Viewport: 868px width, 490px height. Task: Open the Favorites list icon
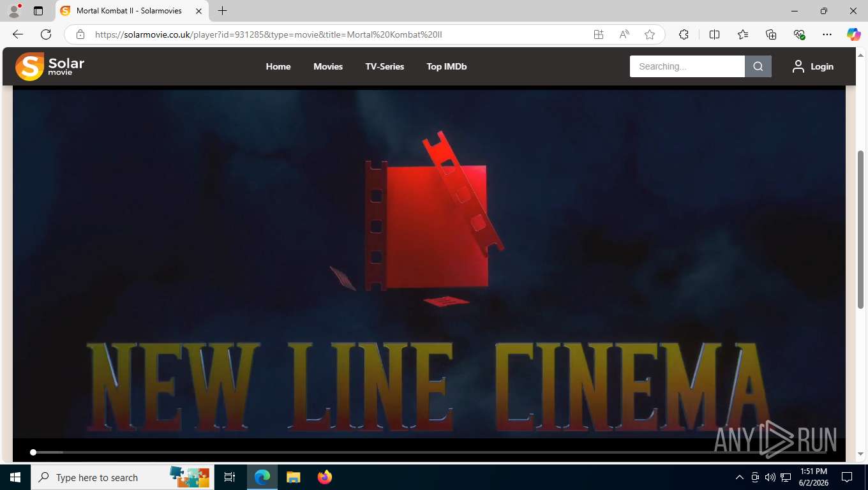point(743,34)
